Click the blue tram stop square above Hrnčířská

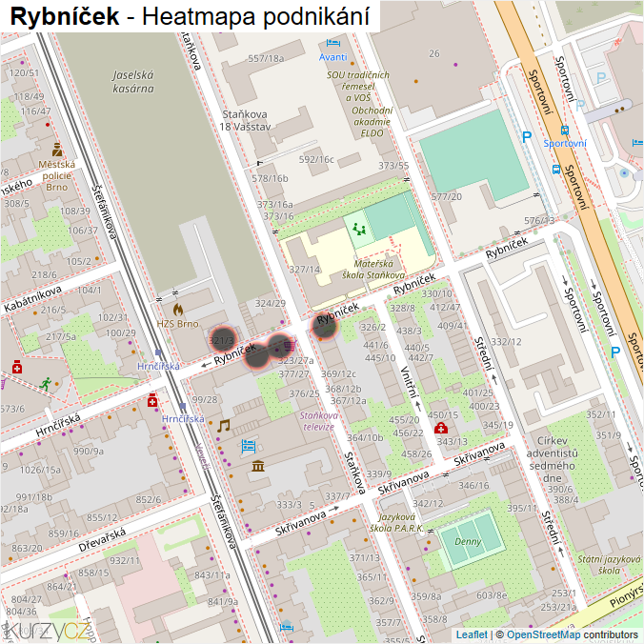pyautogui.click(x=158, y=352)
